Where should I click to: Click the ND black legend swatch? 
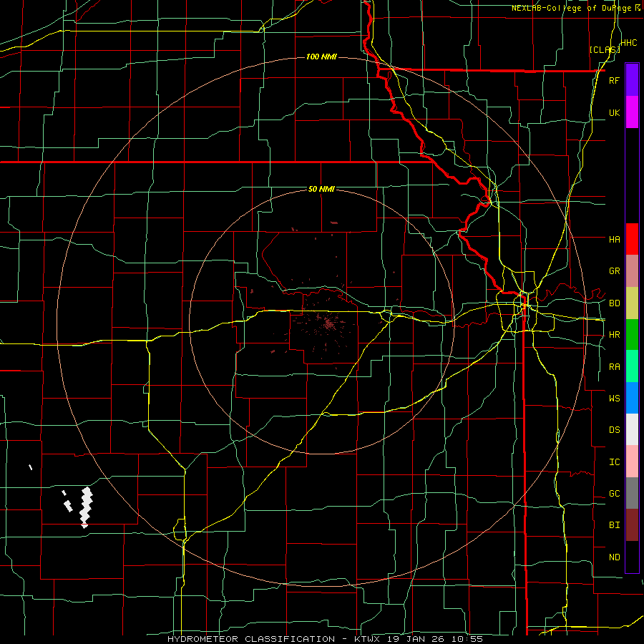click(x=632, y=557)
